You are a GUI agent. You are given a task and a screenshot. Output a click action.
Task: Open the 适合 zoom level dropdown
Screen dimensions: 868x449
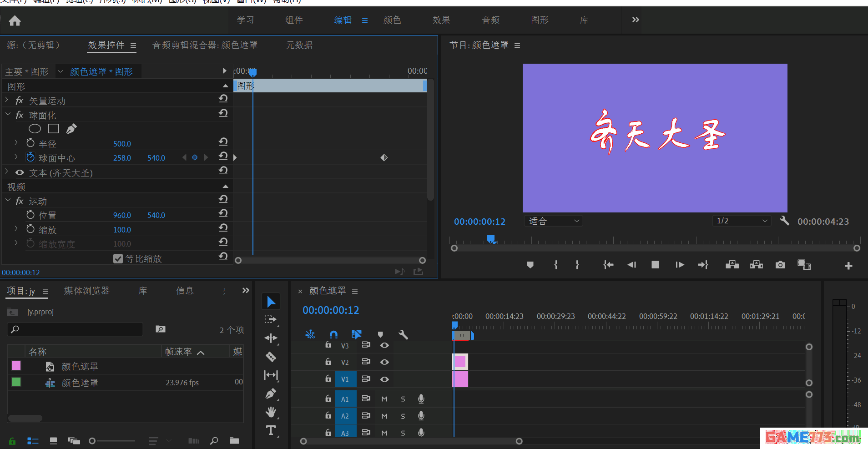[x=553, y=221]
